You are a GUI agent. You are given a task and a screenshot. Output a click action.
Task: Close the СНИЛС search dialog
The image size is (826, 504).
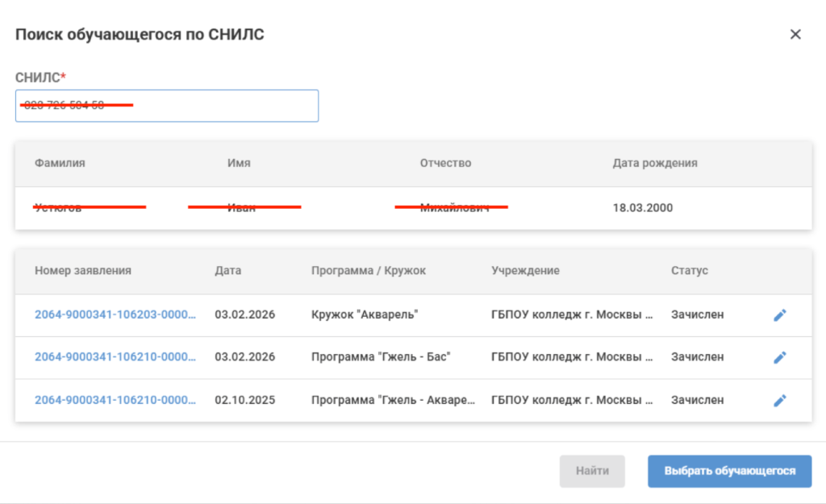[x=795, y=34]
